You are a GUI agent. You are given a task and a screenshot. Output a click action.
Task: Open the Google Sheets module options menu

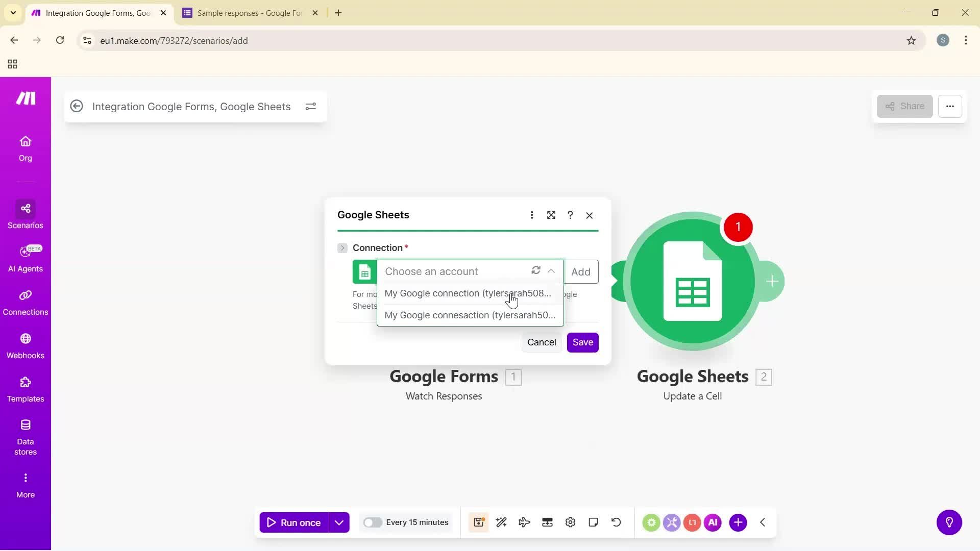coord(532,215)
